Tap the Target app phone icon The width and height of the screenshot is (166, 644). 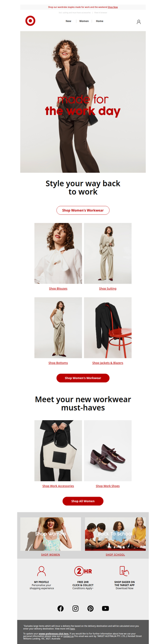[x=124, y=571]
